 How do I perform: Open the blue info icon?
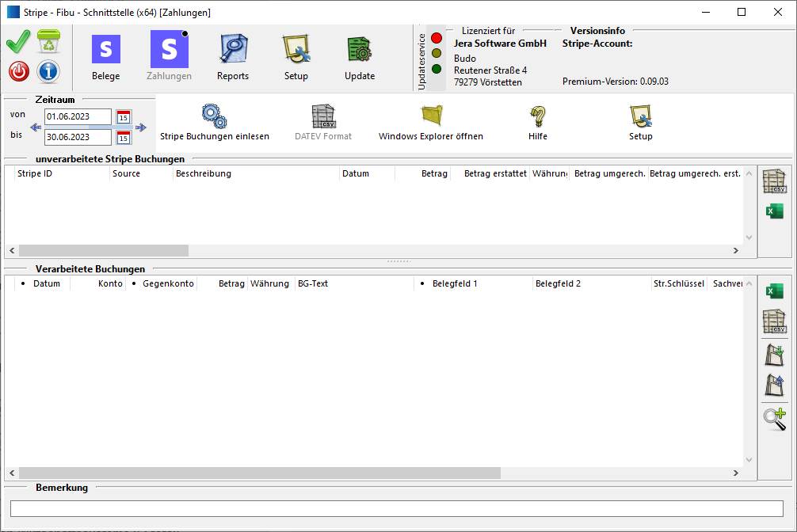click(49, 71)
